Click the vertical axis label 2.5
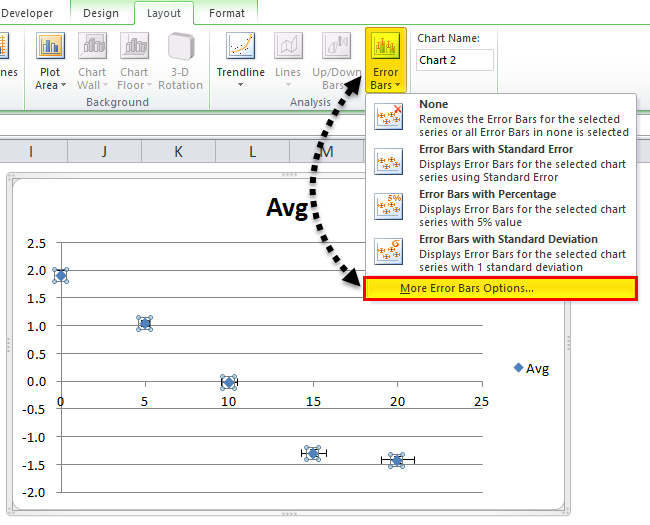650x525 pixels. [x=36, y=243]
